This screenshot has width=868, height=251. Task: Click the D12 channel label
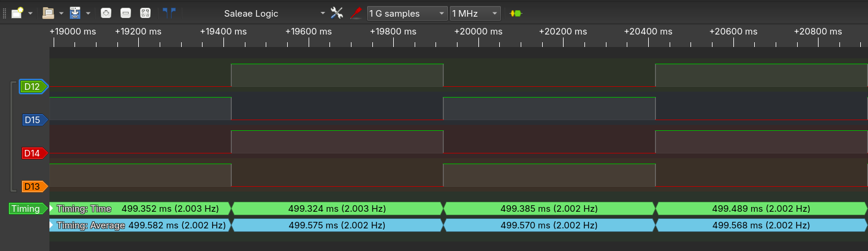[x=32, y=87]
